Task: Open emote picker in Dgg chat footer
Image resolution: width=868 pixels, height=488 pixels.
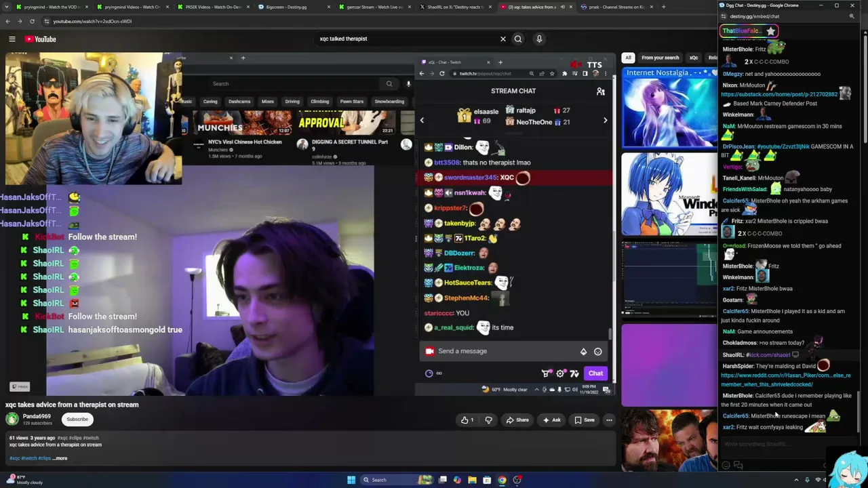Action: tap(726, 466)
